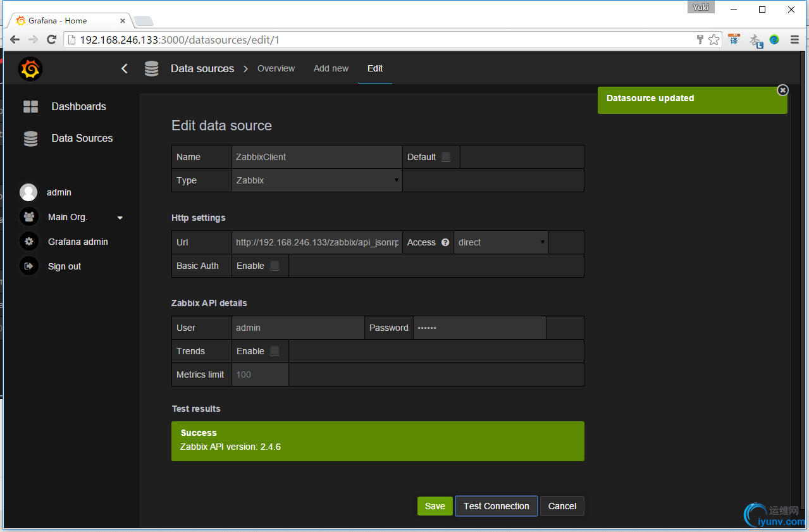
Task: Click the browser forward arrow
Action: click(x=33, y=40)
